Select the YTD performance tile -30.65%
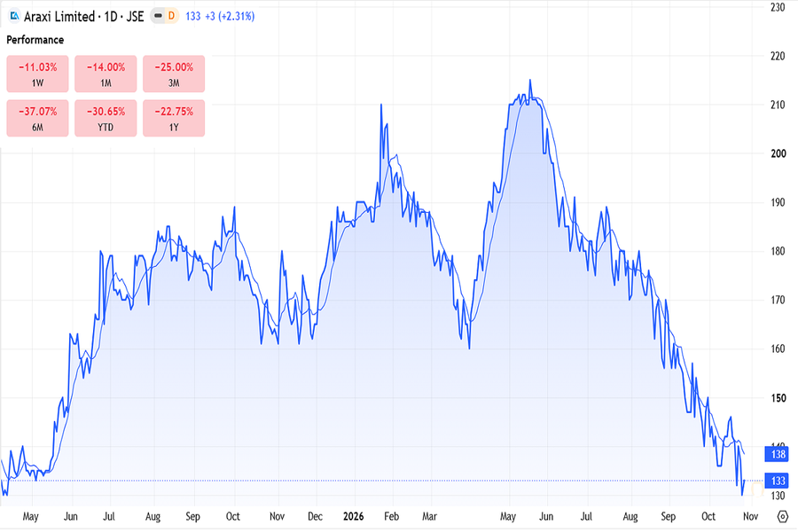 pos(106,118)
